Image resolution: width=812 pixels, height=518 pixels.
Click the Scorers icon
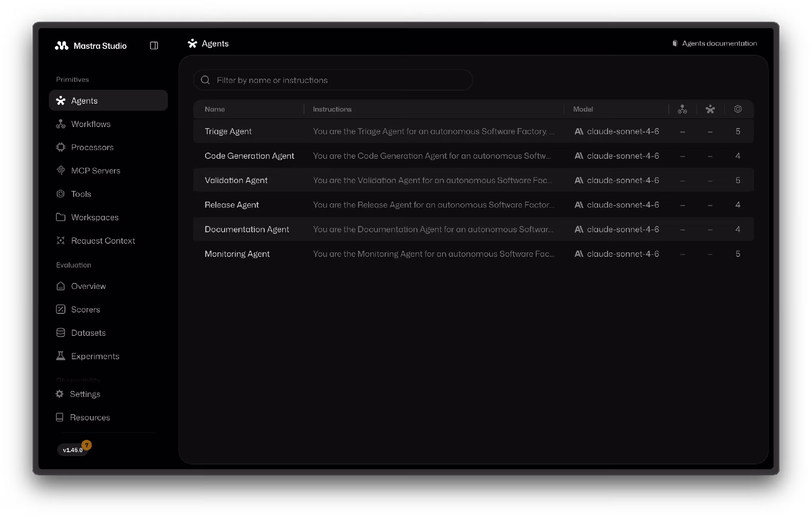(60, 310)
